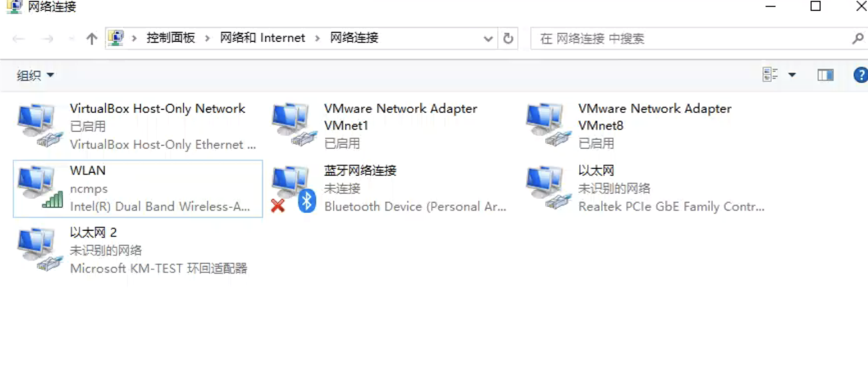This screenshot has height=379, width=868.
Task: Navigate to 控制面板 in breadcrumb
Action: [171, 38]
